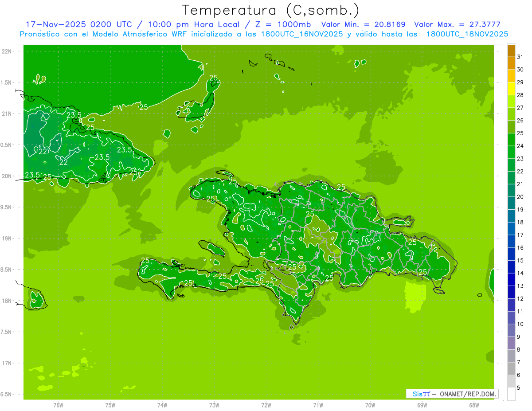This screenshot has height=411, width=532.
Task: Click the latitude axis label 20N
Action: click(8, 176)
